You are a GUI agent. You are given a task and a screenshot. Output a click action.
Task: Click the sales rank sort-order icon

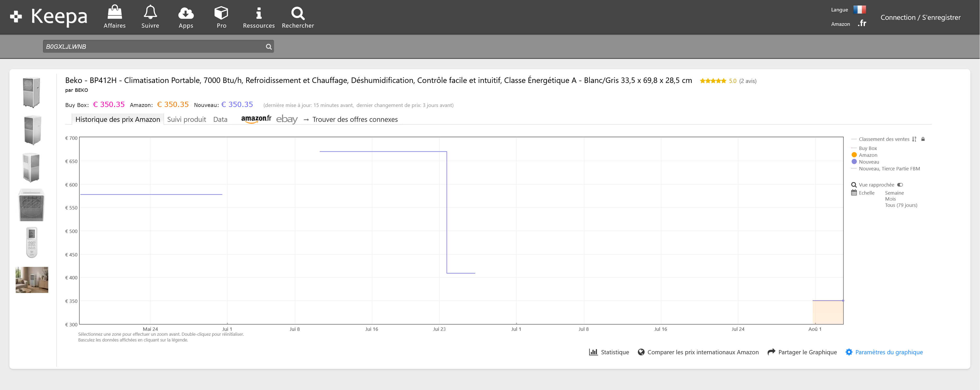pos(914,139)
